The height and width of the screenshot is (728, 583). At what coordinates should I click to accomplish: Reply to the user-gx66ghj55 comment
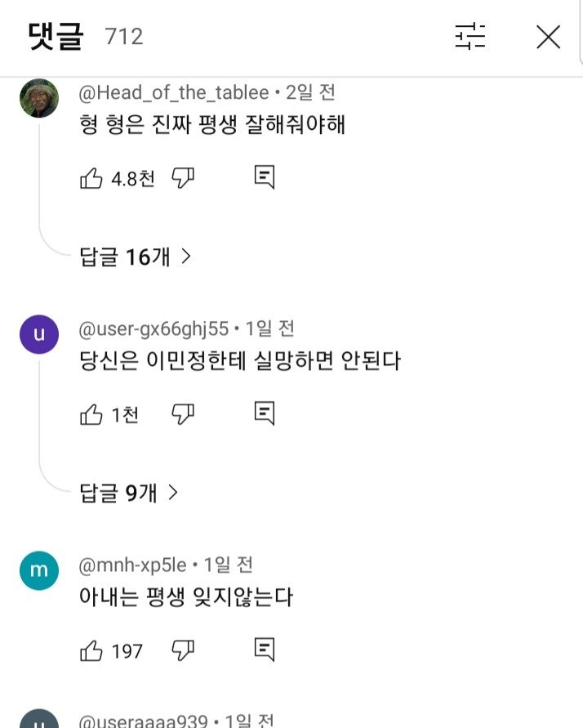pyautogui.click(x=264, y=414)
